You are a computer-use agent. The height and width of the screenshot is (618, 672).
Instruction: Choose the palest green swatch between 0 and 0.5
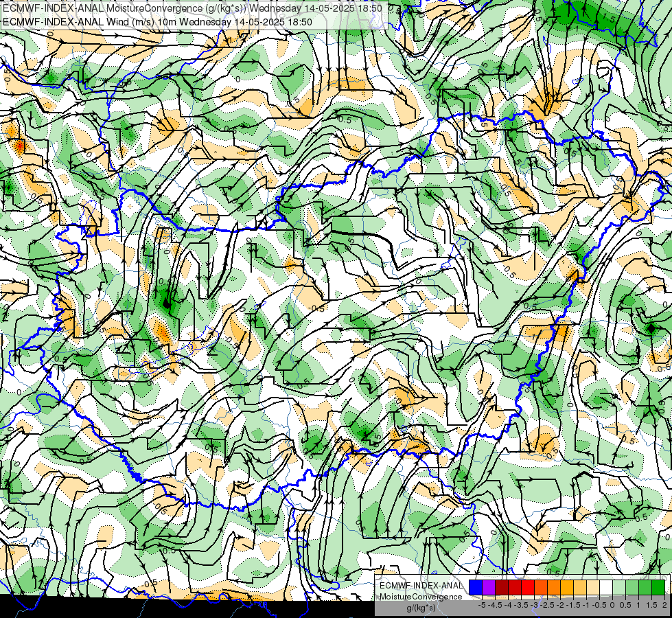619,587
